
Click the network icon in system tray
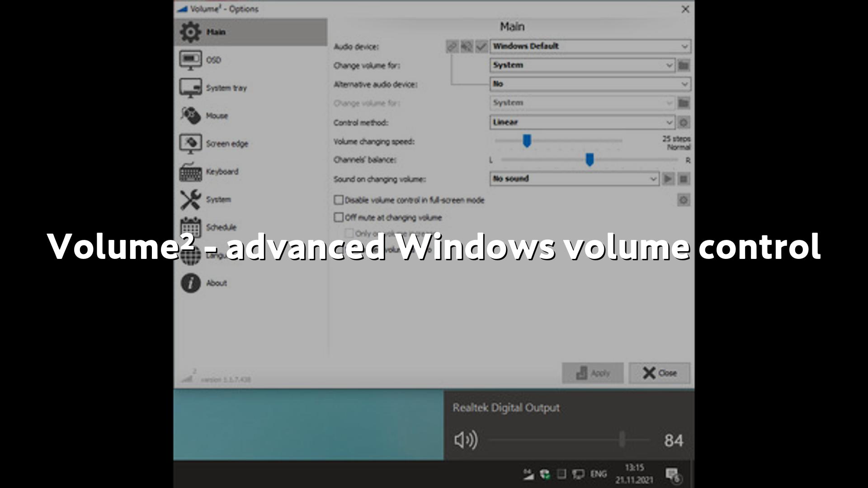[578, 474]
